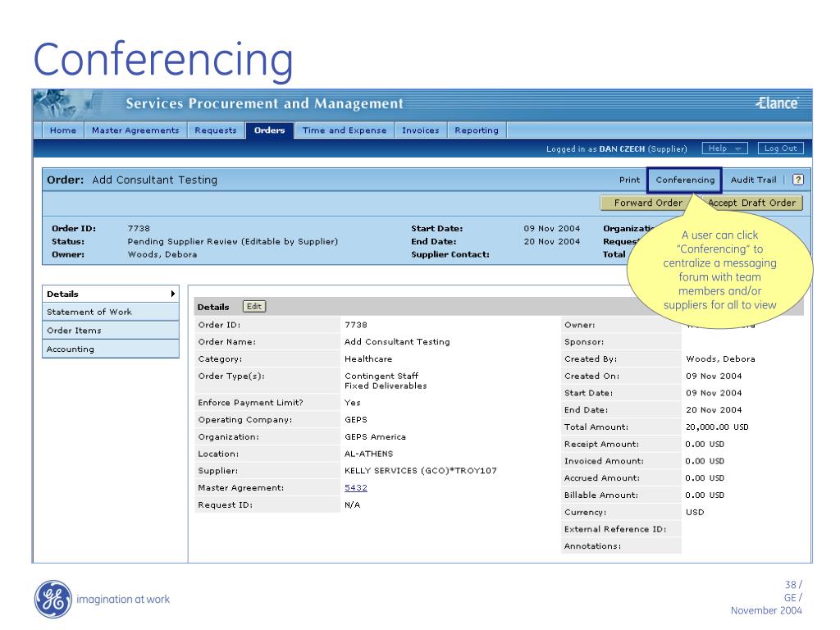Select the Orders tab

269,130
